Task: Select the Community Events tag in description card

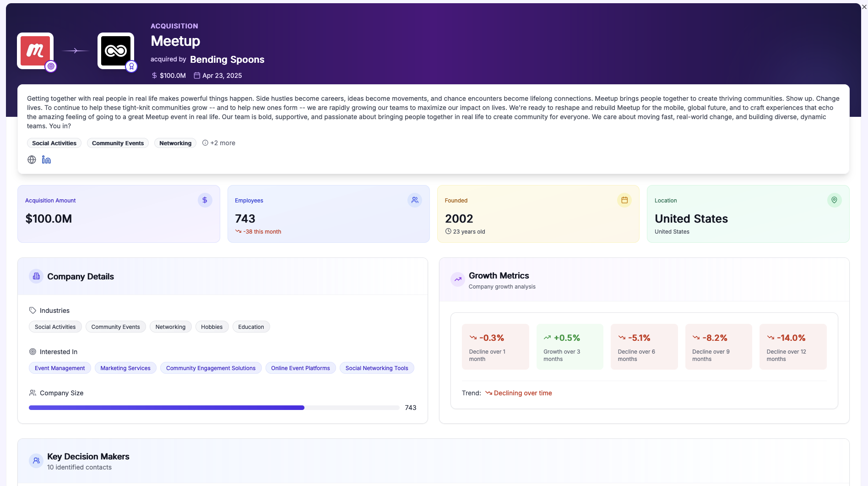Action: click(118, 143)
